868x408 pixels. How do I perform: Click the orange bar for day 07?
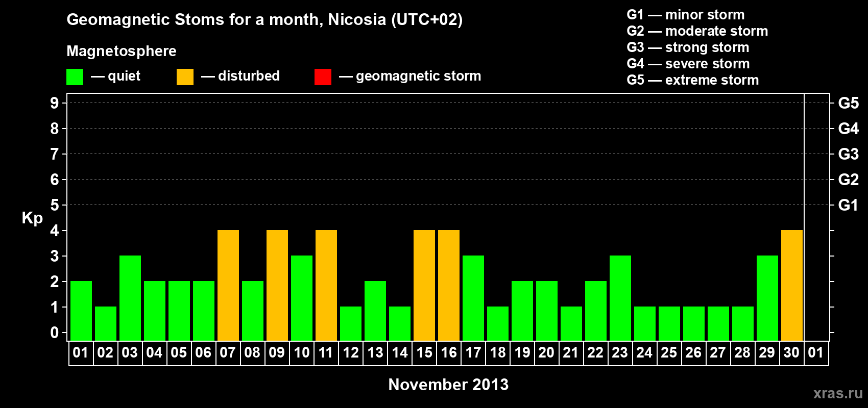click(228, 285)
